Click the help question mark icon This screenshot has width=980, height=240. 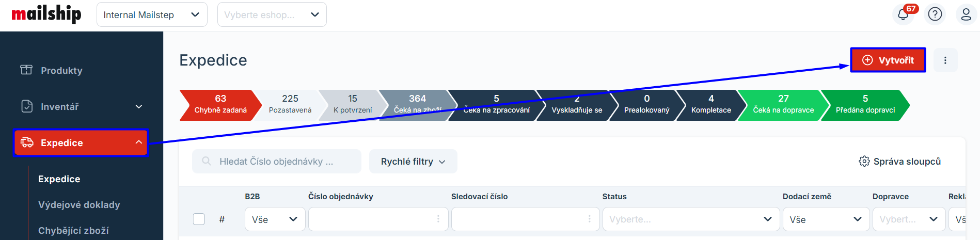pos(935,14)
